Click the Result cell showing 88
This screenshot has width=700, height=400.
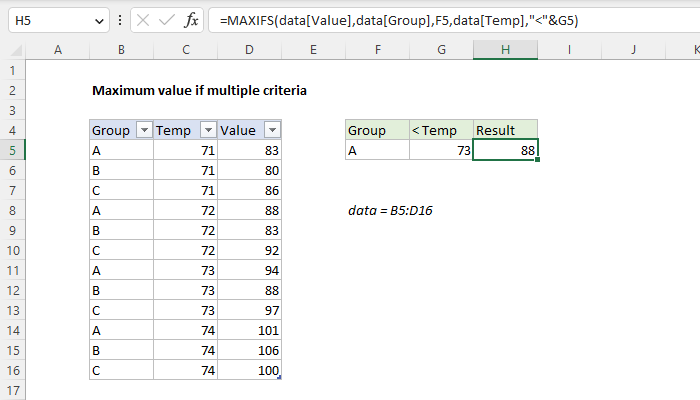pyautogui.click(x=505, y=150)
